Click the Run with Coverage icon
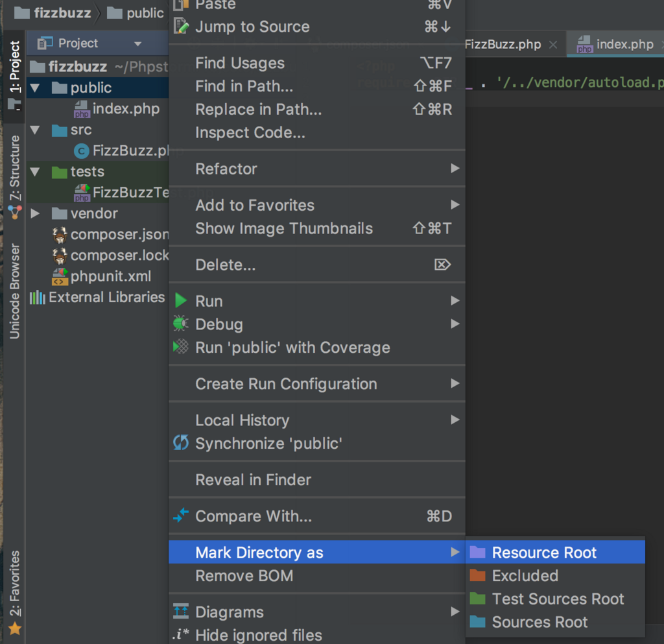The width and height of the screenshot is (664, 644). click(181, 347)
